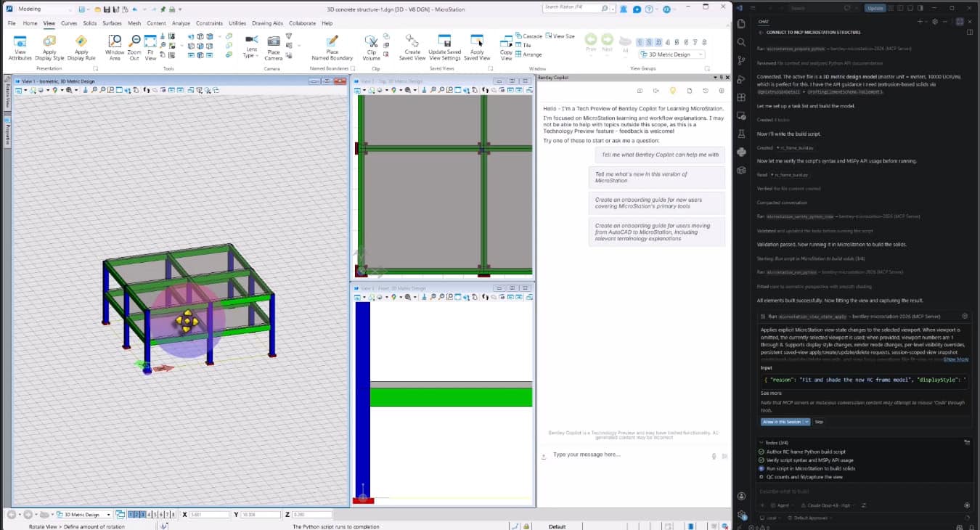Expand Allow in this Session options arrow
The image size is (980, 530).
point(807,422)
